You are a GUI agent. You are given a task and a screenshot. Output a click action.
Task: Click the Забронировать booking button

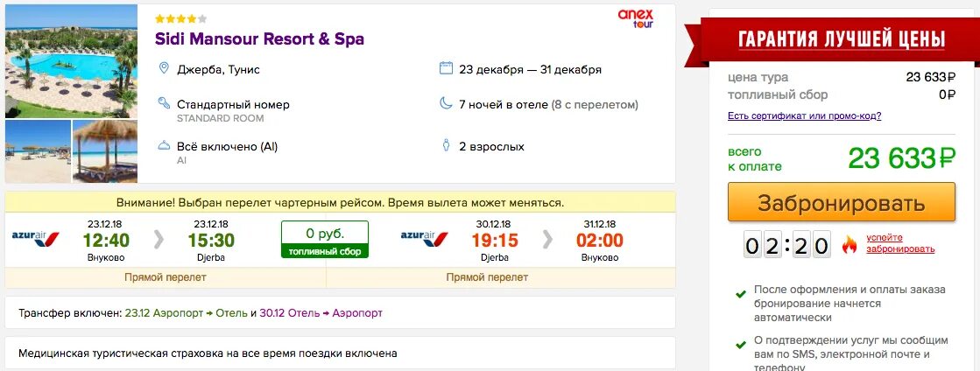tap(842, 202)
